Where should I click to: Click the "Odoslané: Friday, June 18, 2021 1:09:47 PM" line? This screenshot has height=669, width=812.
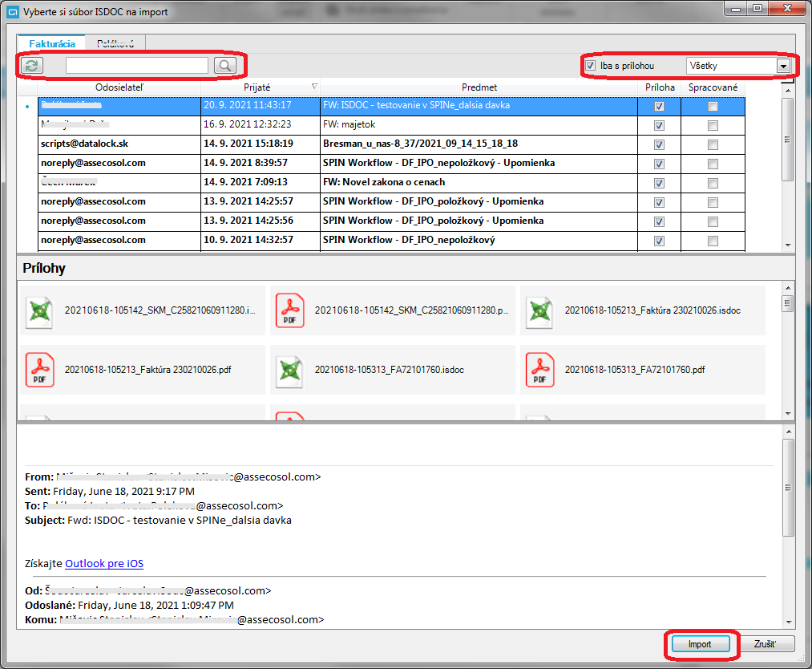tap(130, 606)
